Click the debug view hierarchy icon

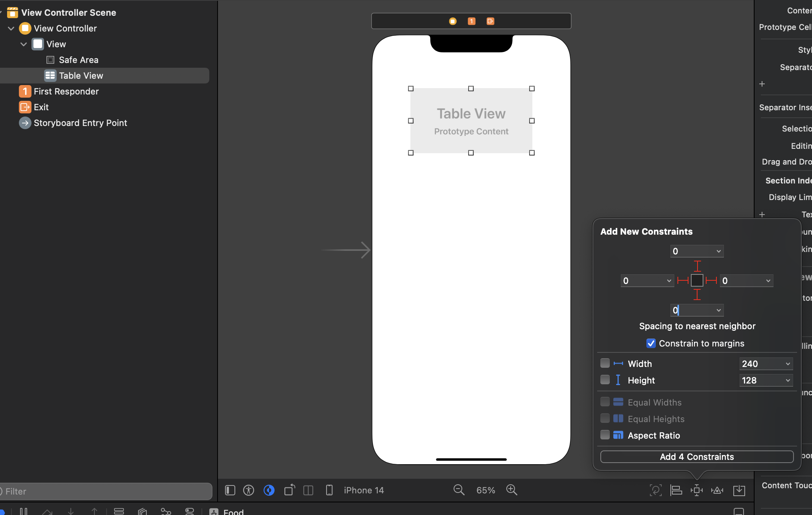pos(142,511)
